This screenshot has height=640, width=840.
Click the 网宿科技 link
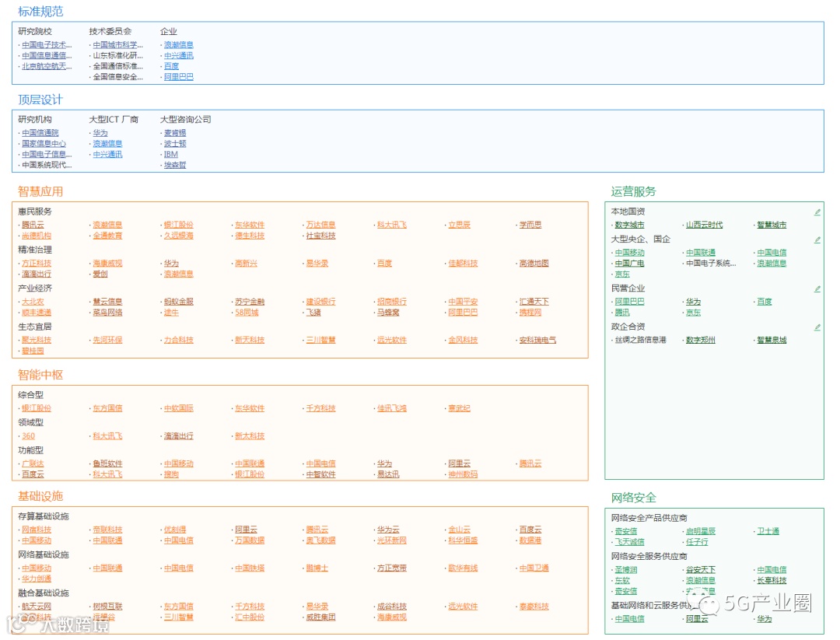[37, 530]
